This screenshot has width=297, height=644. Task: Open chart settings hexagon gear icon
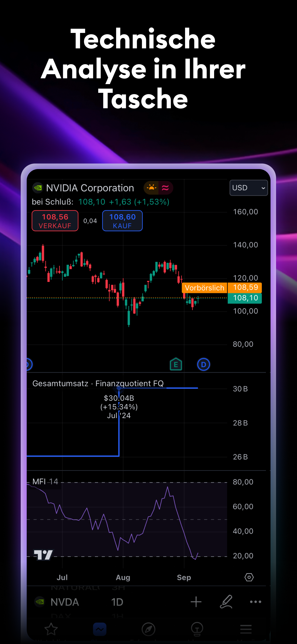(249, 577)
